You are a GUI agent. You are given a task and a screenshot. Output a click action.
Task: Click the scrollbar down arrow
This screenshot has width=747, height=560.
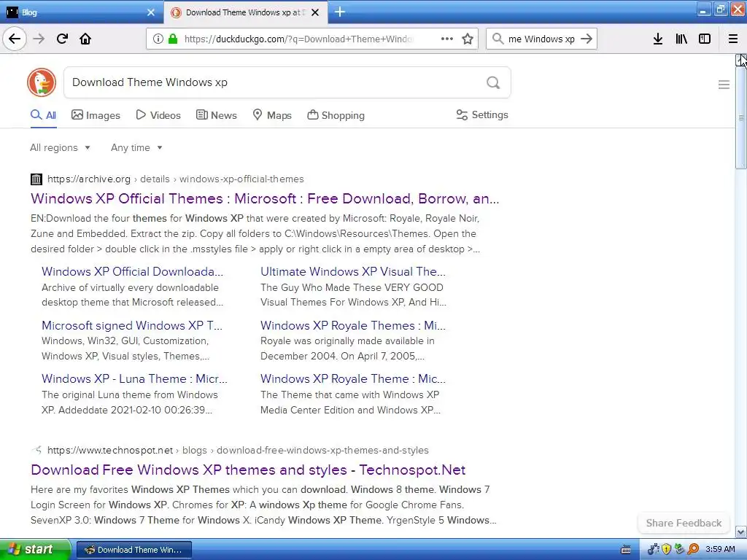click(x=741, y=532)
